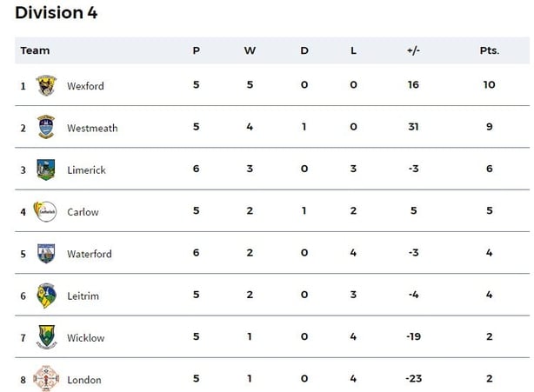Image resolution: width=534 pixels, height=392 pixels.
Task: Click the +/- column header
Action: (413, 50)
